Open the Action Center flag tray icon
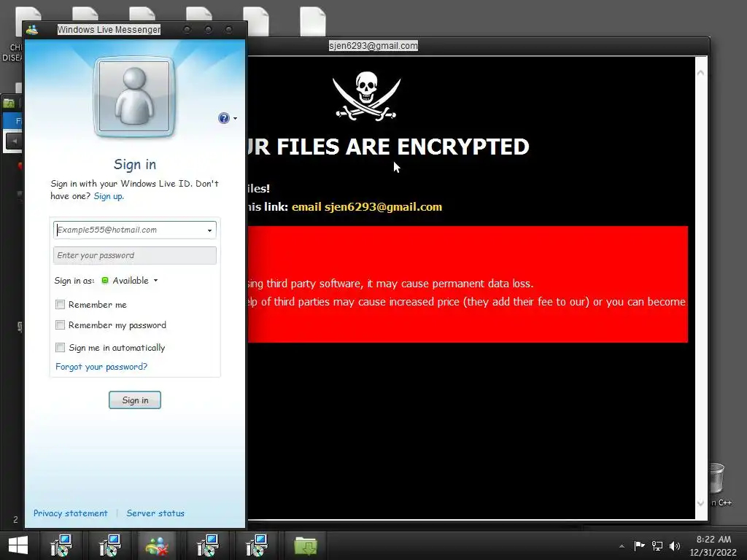 (x=639, y=545)
